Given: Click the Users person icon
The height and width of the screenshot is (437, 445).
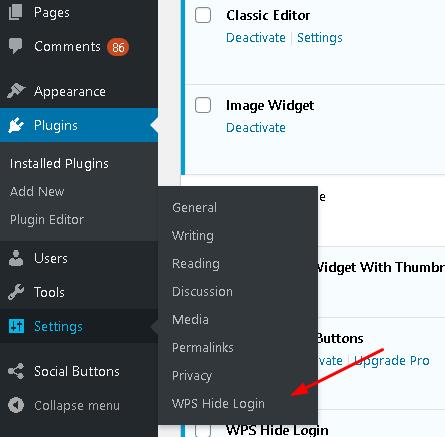Looking at the screenshot, I should 16,258.
